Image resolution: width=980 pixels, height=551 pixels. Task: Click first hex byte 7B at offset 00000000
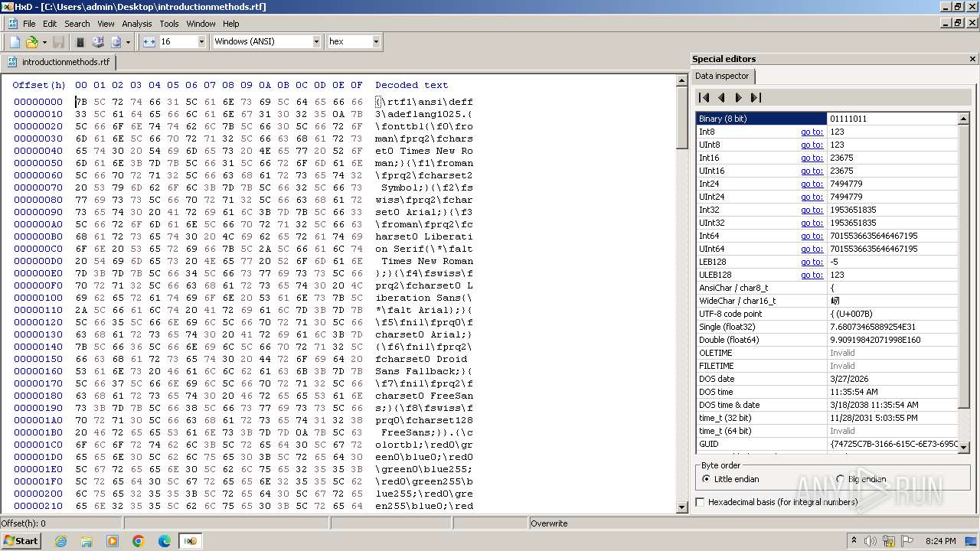pos(80,102)
